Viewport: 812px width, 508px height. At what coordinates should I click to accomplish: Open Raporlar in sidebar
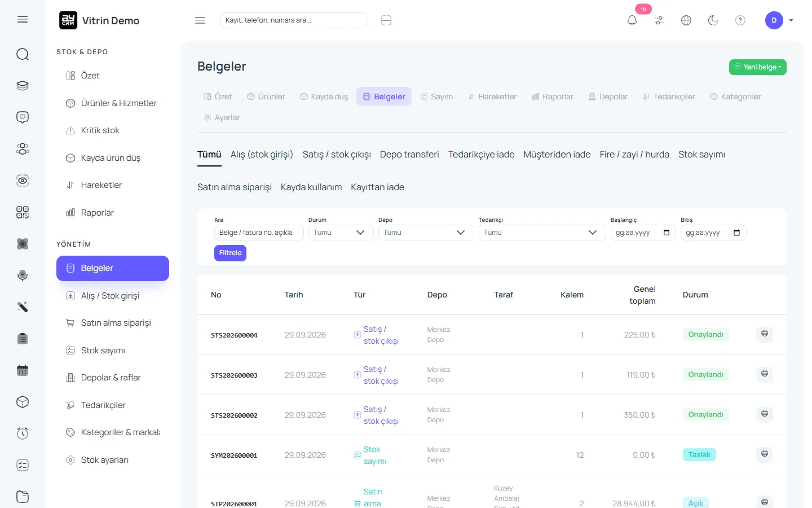pos(113,213)
